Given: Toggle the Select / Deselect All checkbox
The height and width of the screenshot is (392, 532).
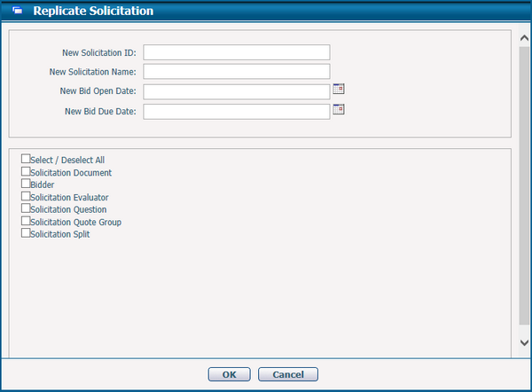Looking at the screenshot, I should [26, 159].
